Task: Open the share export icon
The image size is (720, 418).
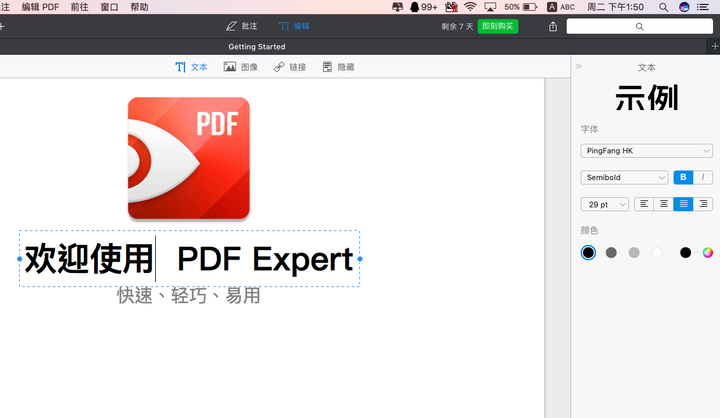Action: click(x=553, y=27)
